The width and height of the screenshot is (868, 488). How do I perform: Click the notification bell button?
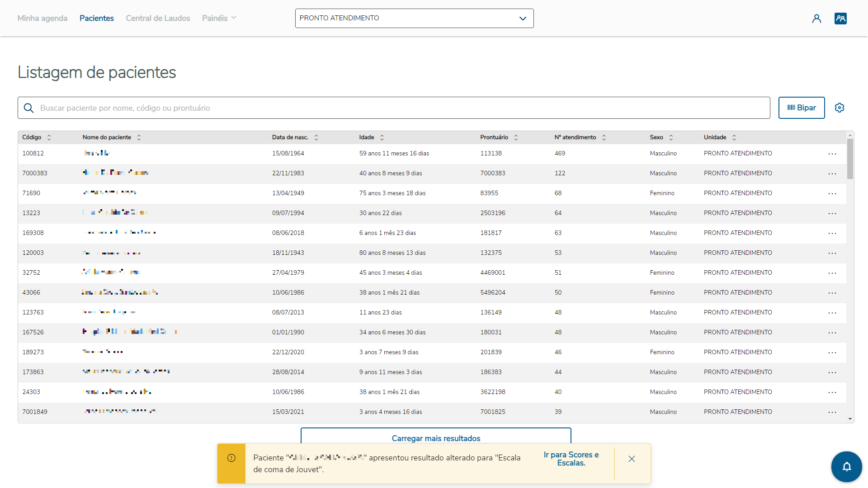[x=846, y=466]
